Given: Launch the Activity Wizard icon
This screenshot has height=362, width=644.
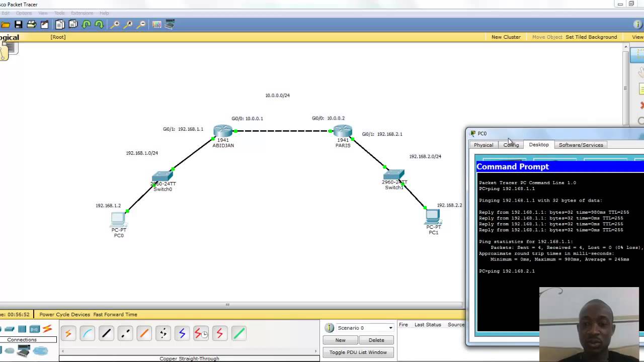Looking at the screenshot, I should [44, 24].
